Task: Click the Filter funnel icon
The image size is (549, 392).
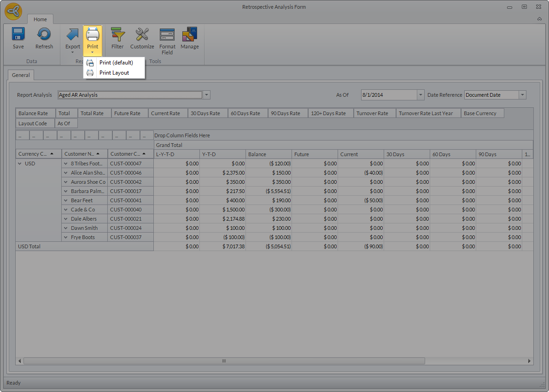Action: point(117,35)
